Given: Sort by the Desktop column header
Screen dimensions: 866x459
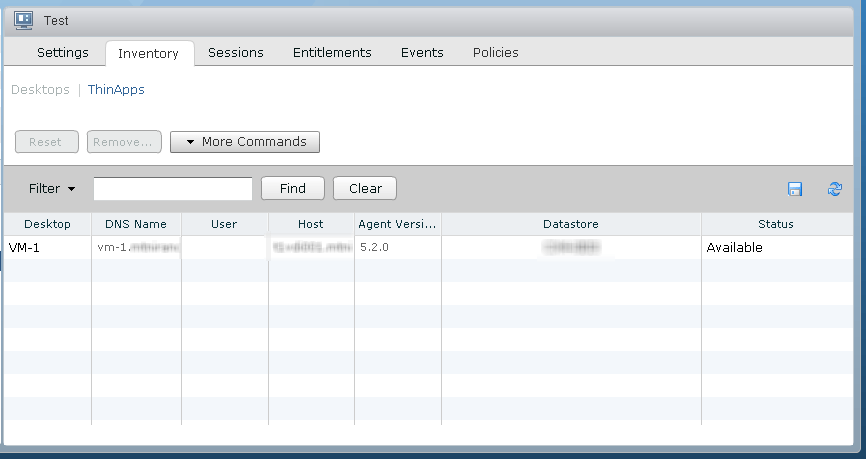Looking at the screenshot, I should [x=47, y=224].
